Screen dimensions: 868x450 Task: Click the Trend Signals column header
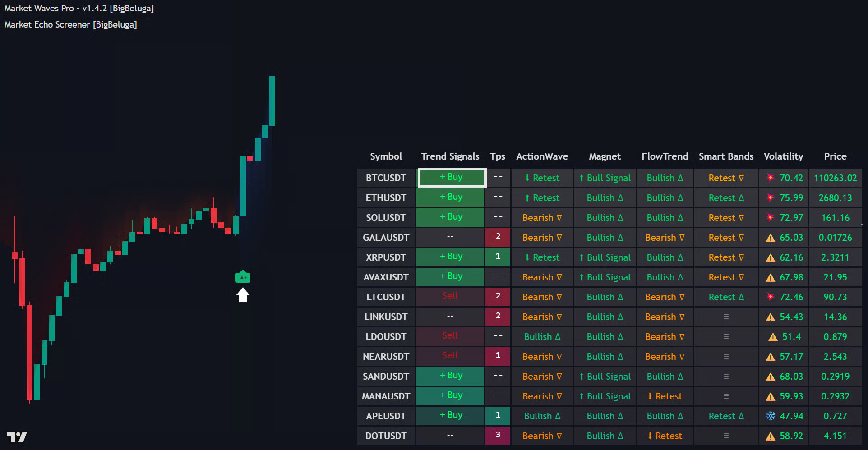450,156
